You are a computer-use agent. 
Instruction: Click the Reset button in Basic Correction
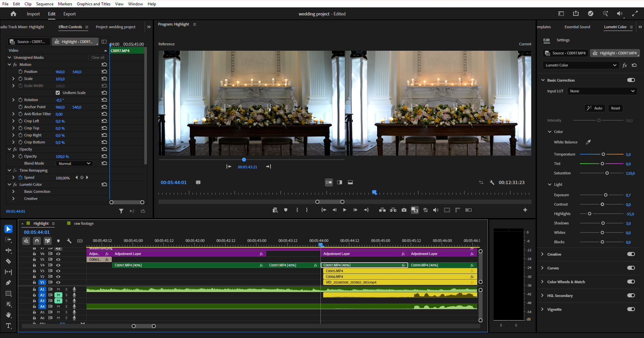click(x=615, y=108)
